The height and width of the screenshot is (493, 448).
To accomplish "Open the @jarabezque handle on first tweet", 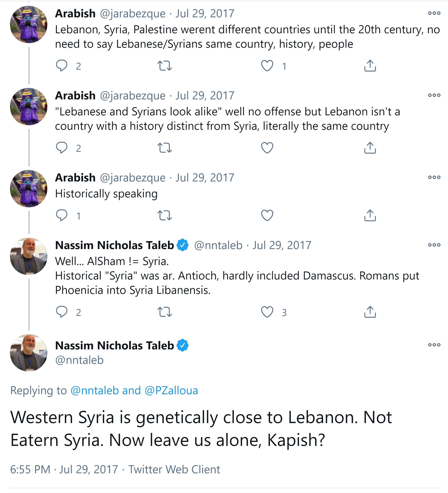I will (133, 14).
